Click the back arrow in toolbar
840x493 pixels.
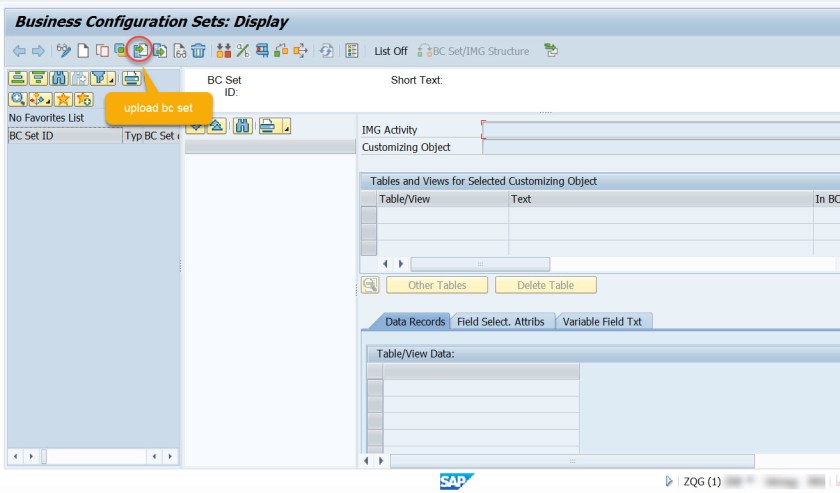(18, 51)
